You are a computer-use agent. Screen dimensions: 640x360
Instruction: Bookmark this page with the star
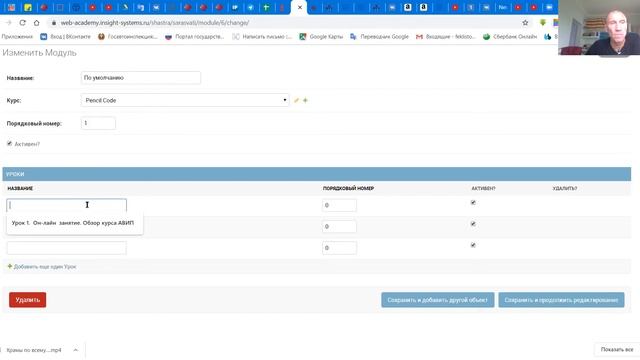[525, 23]
